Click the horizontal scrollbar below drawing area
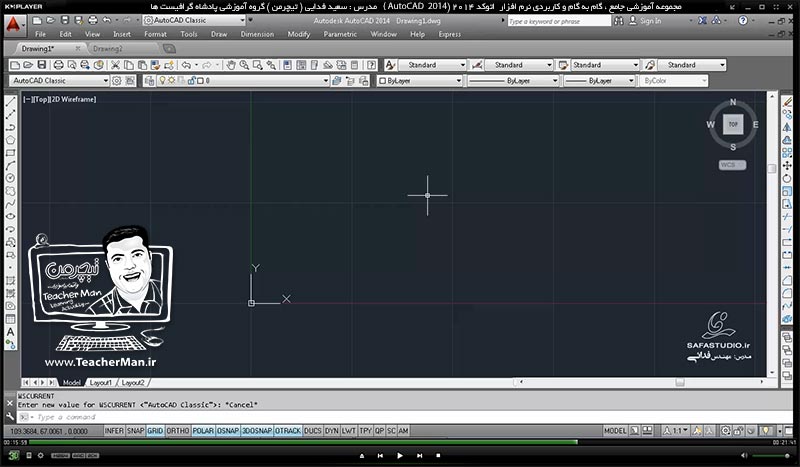 pyautogui.click(x=641, y=382)
